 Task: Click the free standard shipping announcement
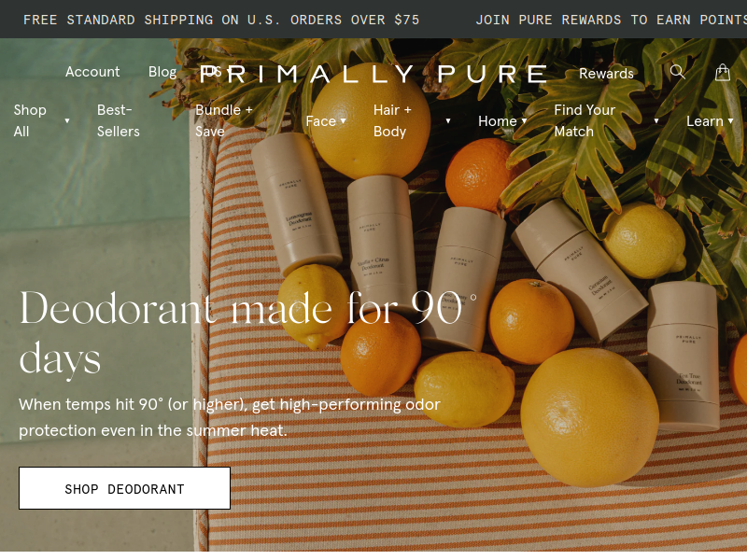(x=221, y=20)
